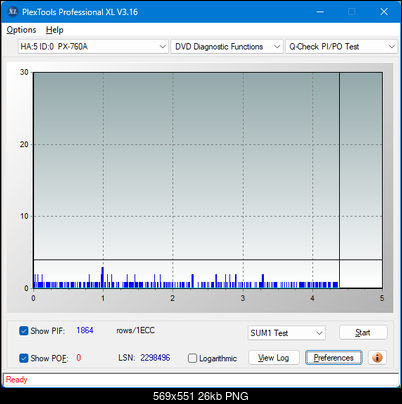Click the Start button
Image resolution: width=402 pixels, height=404 pixels.
(363, 332)
